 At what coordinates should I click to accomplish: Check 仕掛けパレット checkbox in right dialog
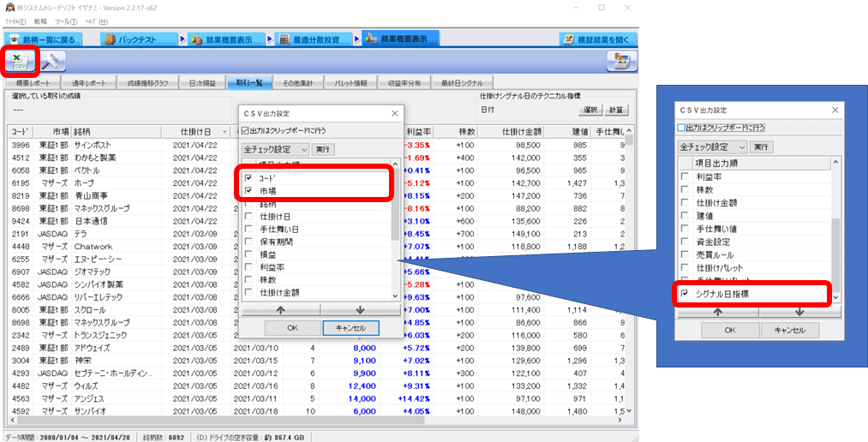click(685, 268)
